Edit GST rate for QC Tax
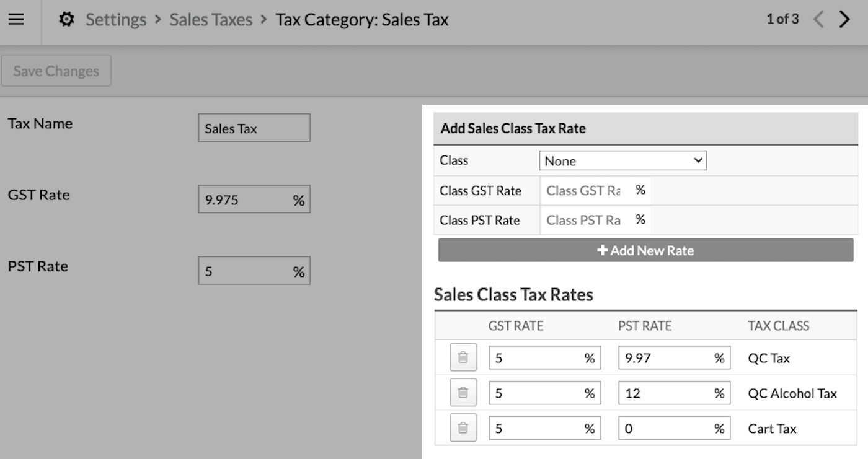 tap(544, 358)
